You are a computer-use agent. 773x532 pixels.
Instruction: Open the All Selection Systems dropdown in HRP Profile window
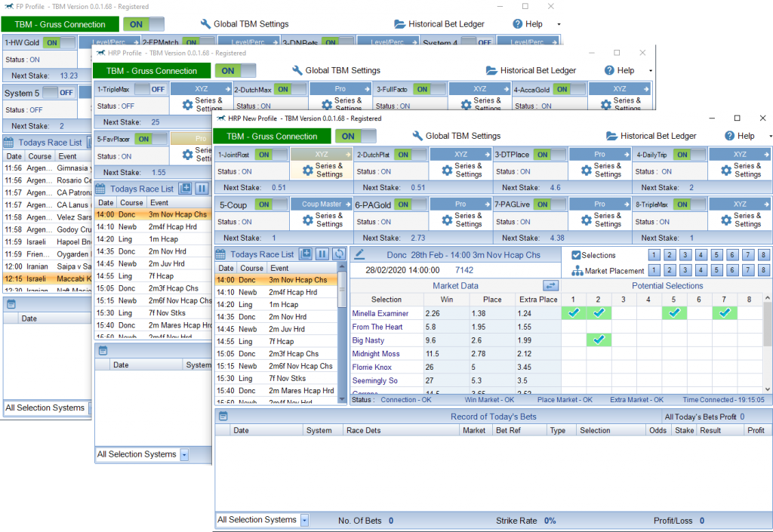tap(184, 455)
